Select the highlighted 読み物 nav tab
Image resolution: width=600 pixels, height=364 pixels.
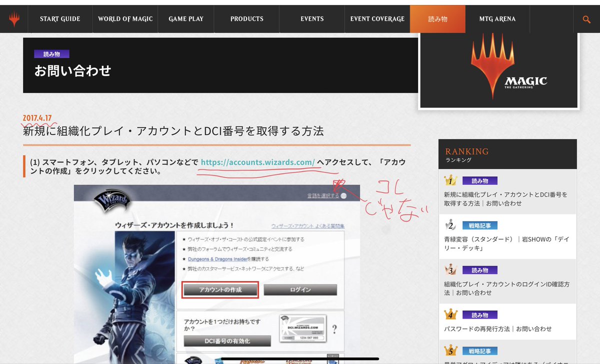tap(437, 19)
